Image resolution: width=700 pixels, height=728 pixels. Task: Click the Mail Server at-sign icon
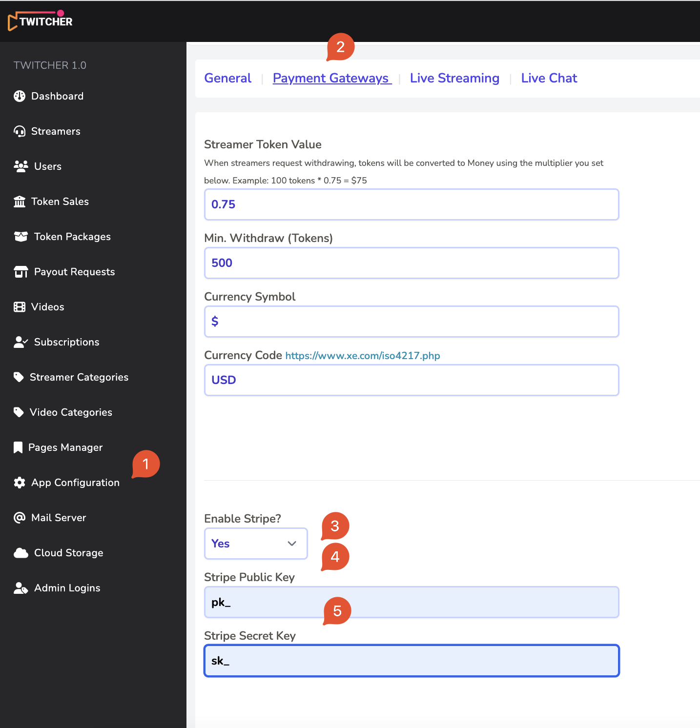[x=20, y=518]
